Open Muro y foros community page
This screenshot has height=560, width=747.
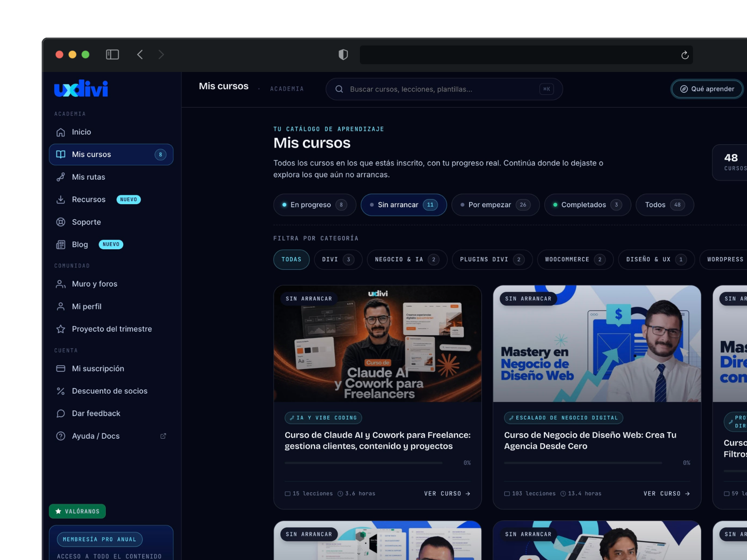click(x=111, y=284)
